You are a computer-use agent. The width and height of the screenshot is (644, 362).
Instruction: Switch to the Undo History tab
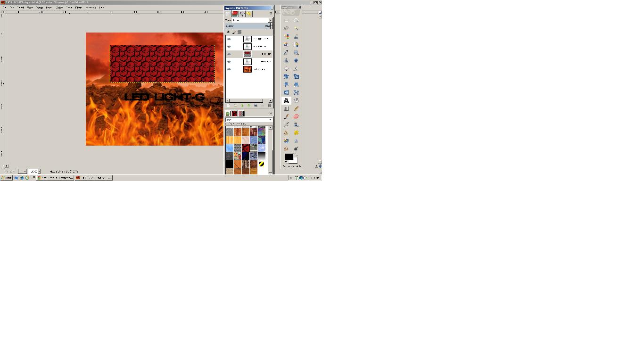click(248, 14)
